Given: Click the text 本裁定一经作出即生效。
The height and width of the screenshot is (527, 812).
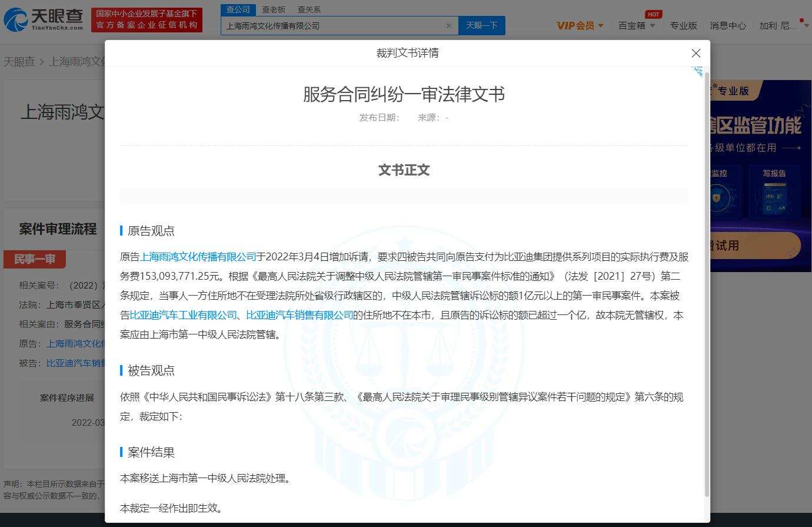Looking at the screenshot, I should click(x=172, y=508).
